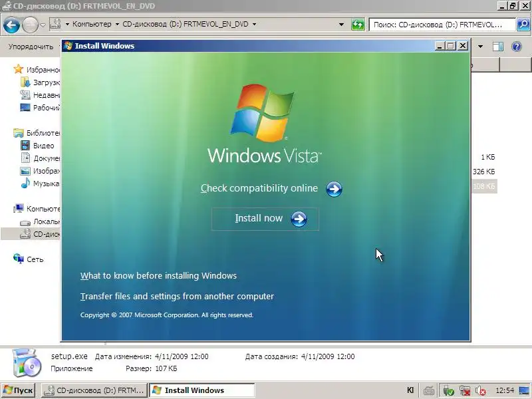532x399 pixels.
Task: Click the blue arrow beside Check compatibility online
Action: coord(334,189)
